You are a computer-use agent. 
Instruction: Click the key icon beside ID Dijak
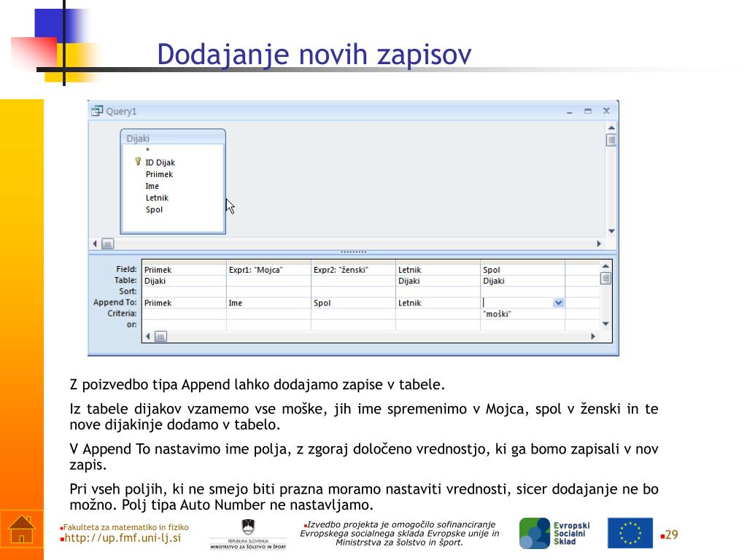click(x=138, y=162)
